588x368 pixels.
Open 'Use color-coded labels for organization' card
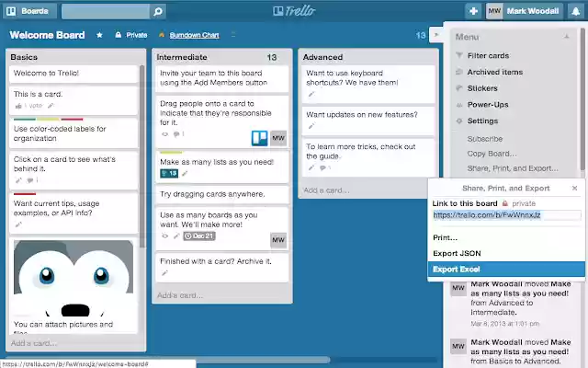[73, 132]
